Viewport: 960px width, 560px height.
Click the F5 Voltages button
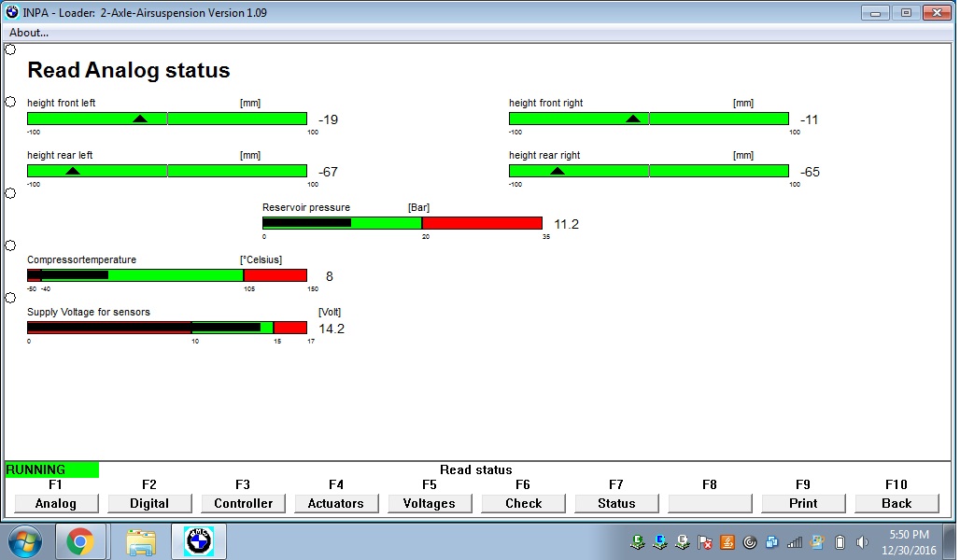click(x=430, y=503)
